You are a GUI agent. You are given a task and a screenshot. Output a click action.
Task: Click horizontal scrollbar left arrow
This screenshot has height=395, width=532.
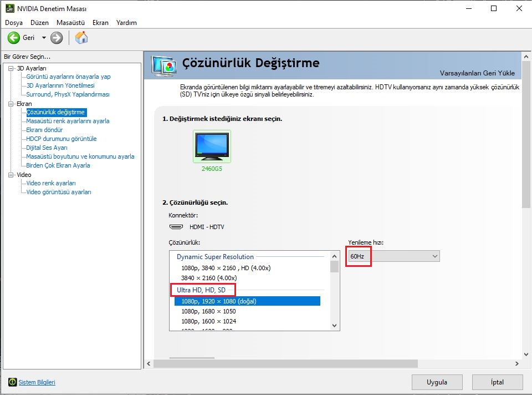click(x=149, y=363)
